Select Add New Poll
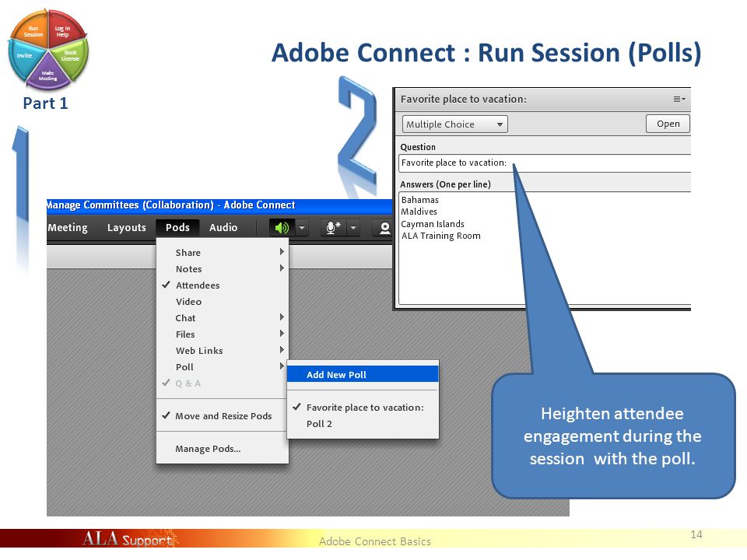The height and width of the screenshot is (560, 747). 363,374
